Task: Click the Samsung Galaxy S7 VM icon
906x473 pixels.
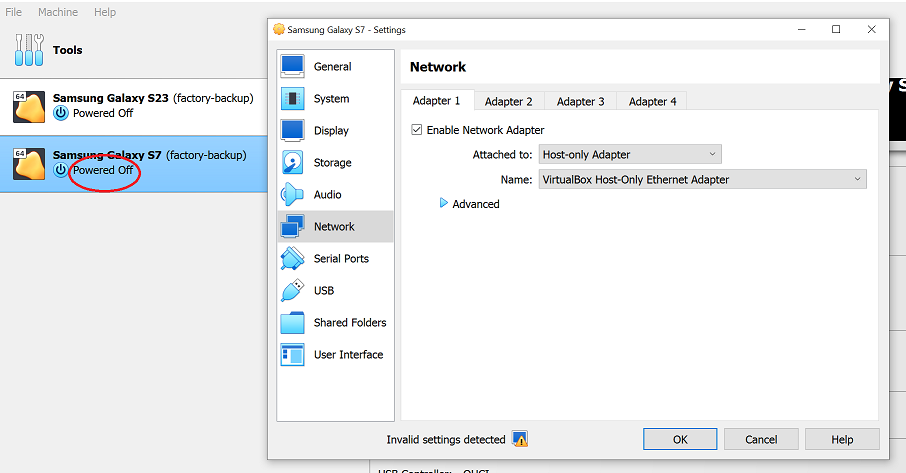Action: pos(29,163)
